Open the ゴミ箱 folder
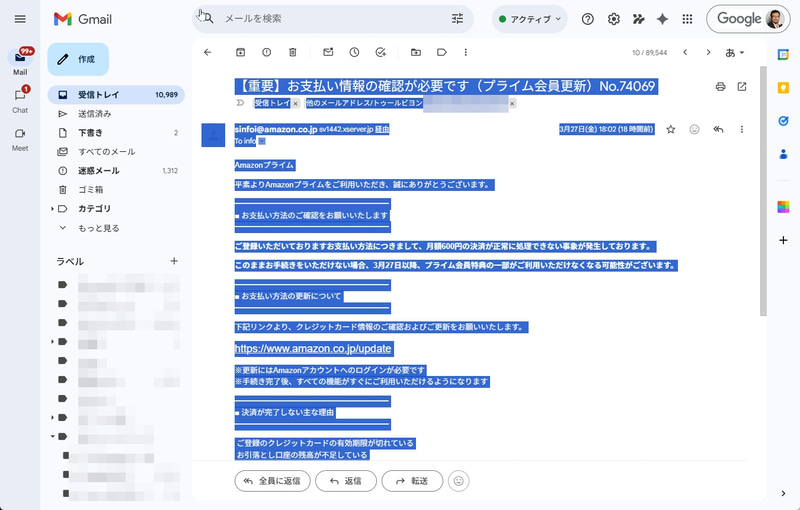Screen dimensions: 800x510 click(x=116, y=189)
